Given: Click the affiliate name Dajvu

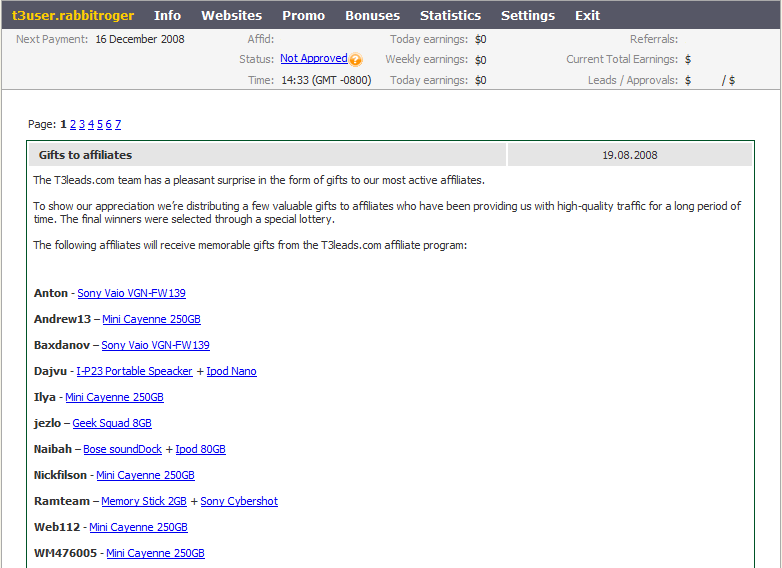Looking at the screenshot, I should click(50, 372).
